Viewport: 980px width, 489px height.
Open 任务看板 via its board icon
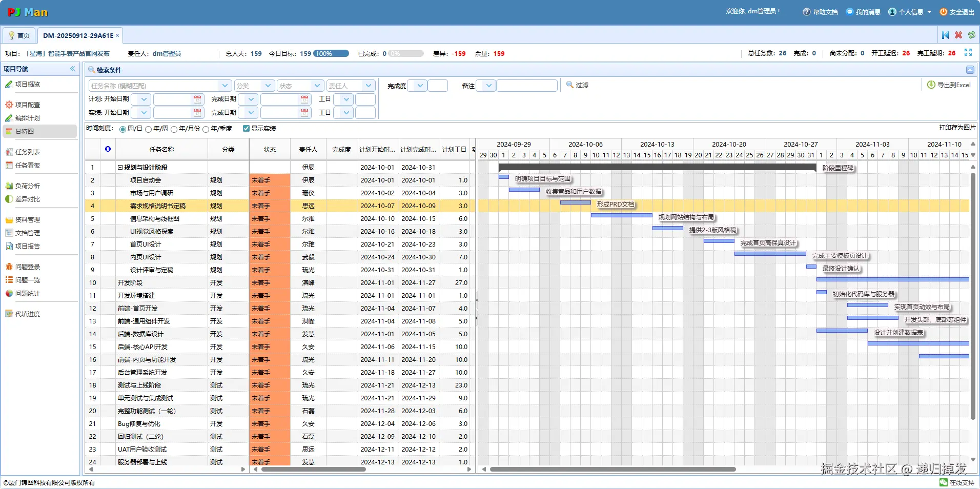coord(9,165)
